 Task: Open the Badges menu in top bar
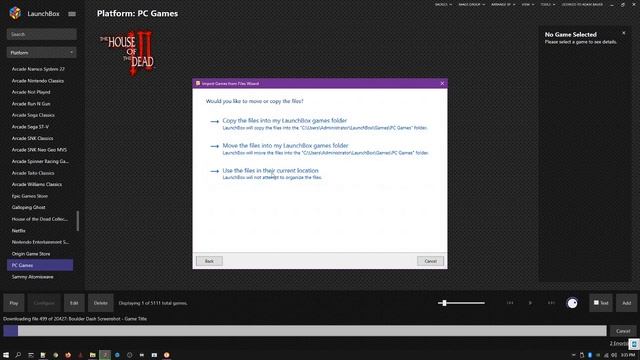click(x=443, y=4)
